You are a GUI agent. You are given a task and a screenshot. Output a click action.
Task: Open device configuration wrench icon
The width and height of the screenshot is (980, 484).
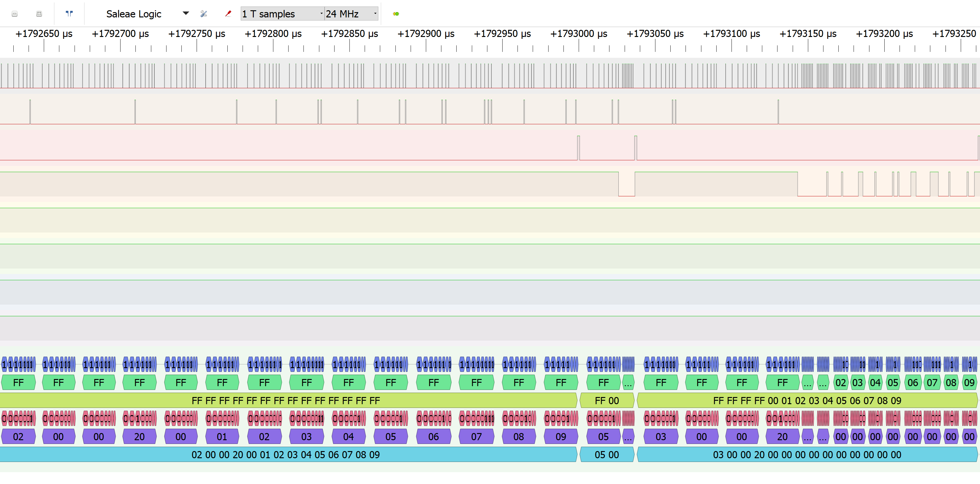203,14
